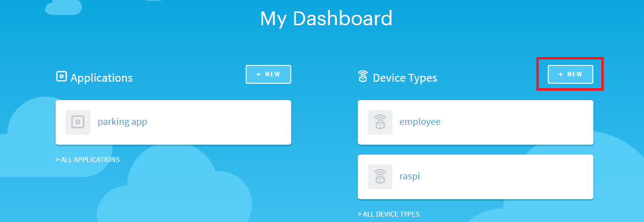644x222 pixels.
Task: View all applications link
Action: click(x=88, y=160)
